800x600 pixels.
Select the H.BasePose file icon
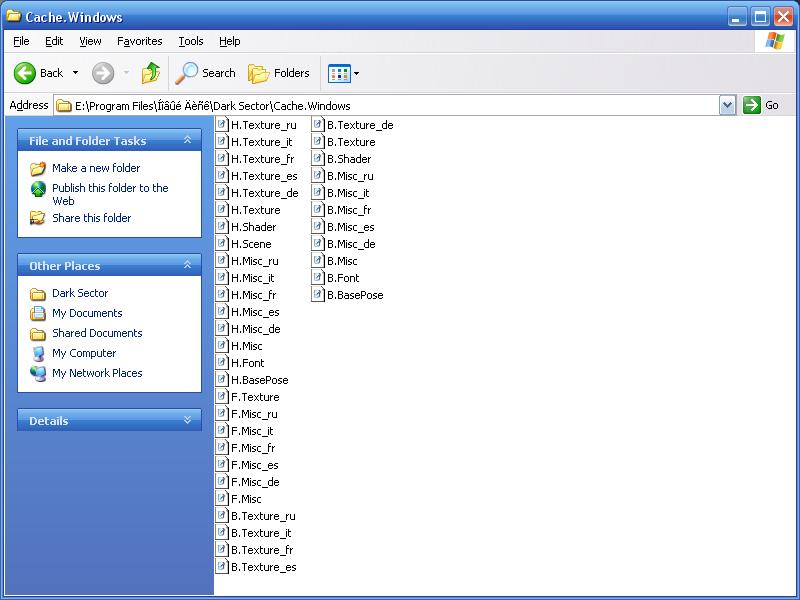pos(221,380)
